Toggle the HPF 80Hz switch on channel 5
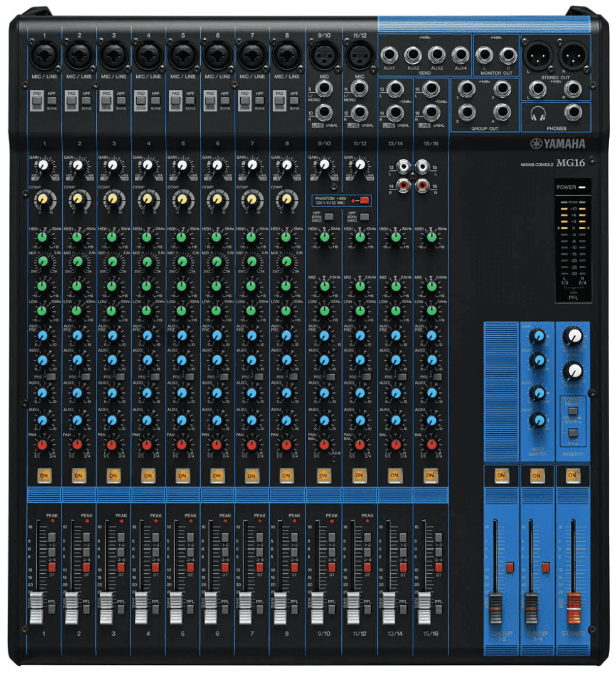The height and width of the screenshot is (678, 616). 191,100
